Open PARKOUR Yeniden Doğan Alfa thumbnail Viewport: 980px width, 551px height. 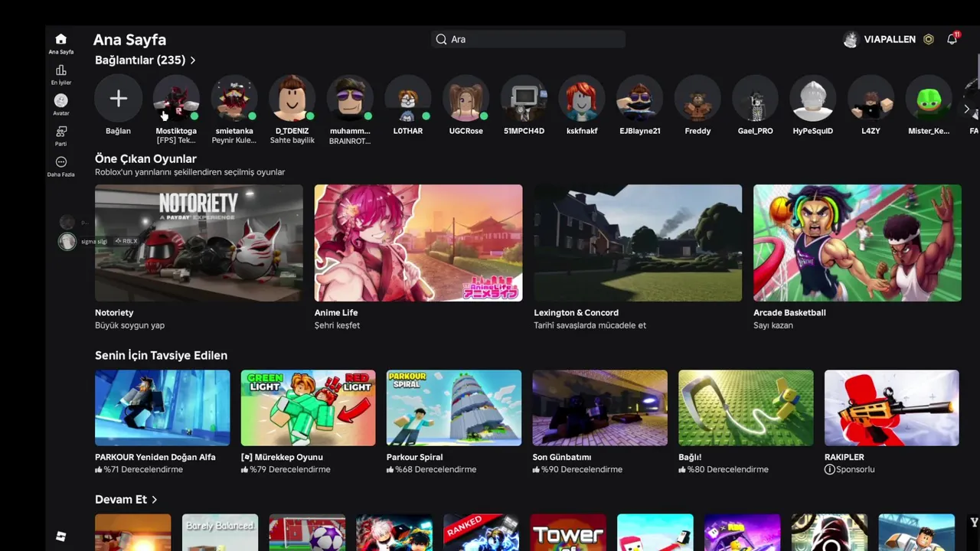tap(162, 408)
